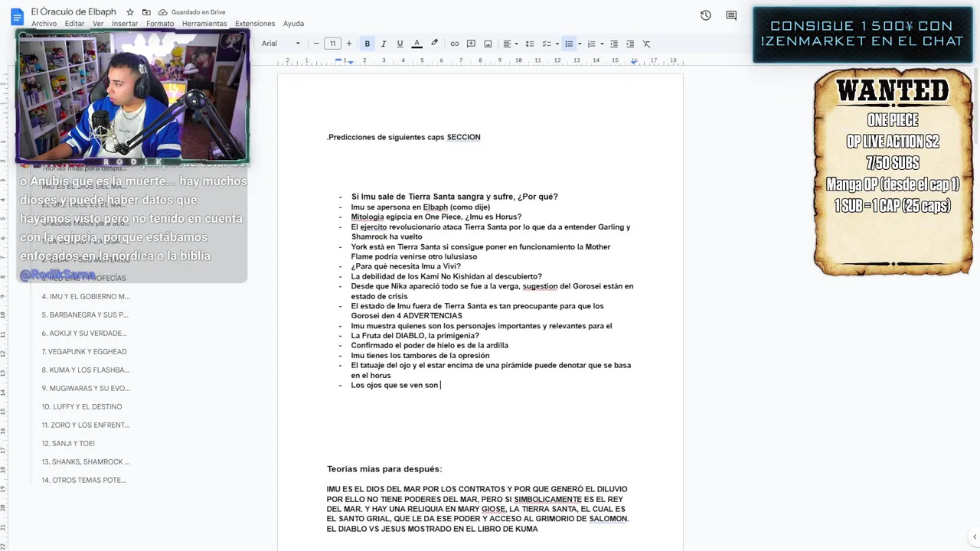The height and width of the screenshot is (551, 980).
Task: Click the horizontal ruler above the page
Action: click(x=480, y=60)
